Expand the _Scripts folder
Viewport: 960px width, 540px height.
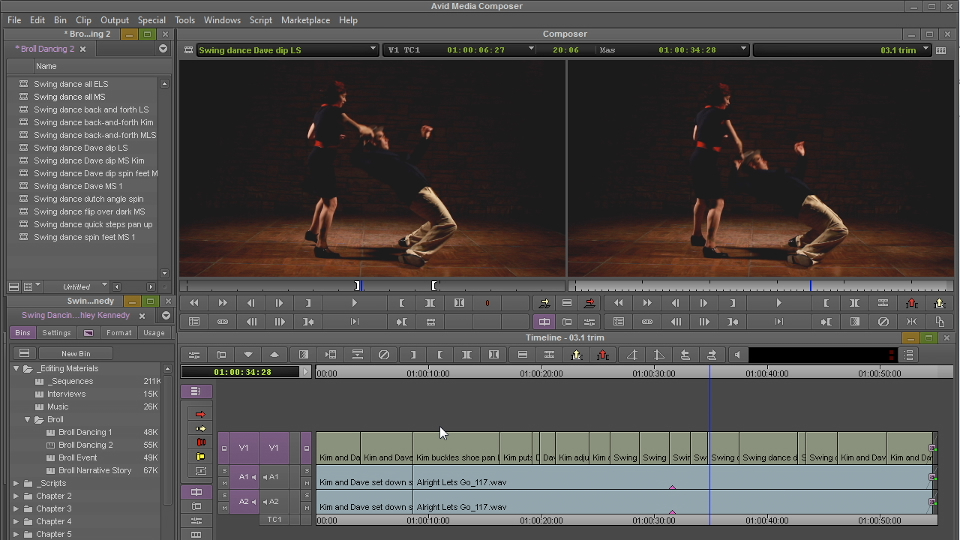pyautogui.click(x=17, y=483)
